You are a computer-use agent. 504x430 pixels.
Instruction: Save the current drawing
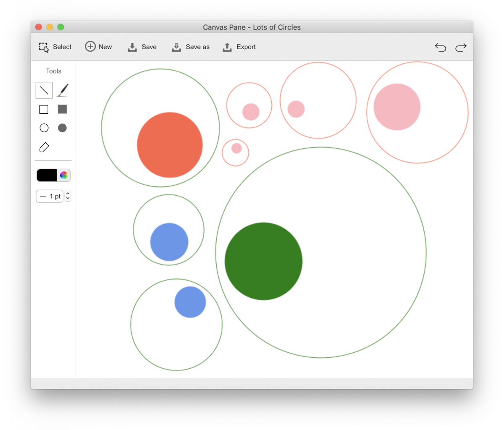click(x=142, y=47)
